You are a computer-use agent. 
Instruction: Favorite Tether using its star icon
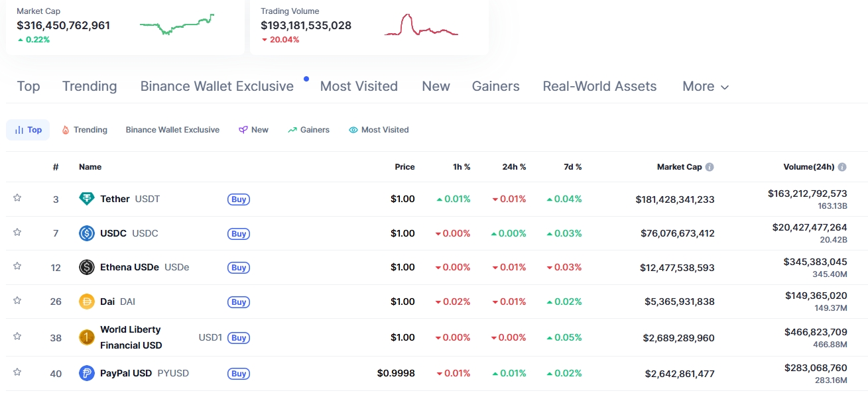pyautogui.click(x=17, y=197)
